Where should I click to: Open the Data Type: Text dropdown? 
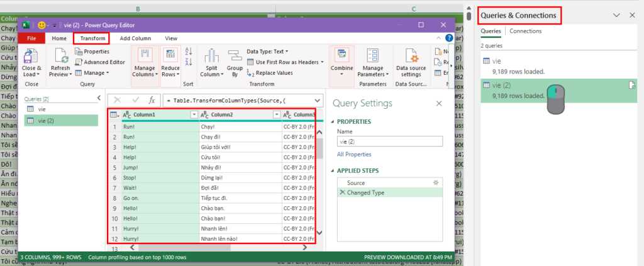pyautogui.click(x=267, y=52)
